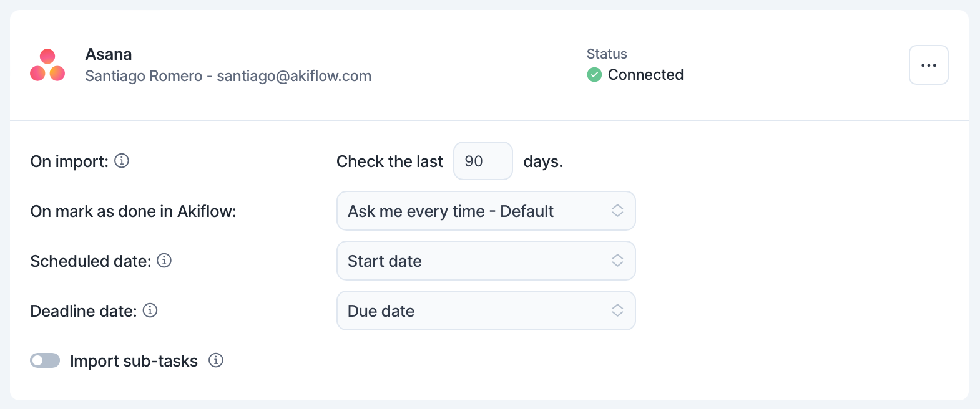Click the Asana logo icon
Screen dimensions: 980x409
(47, 65)
